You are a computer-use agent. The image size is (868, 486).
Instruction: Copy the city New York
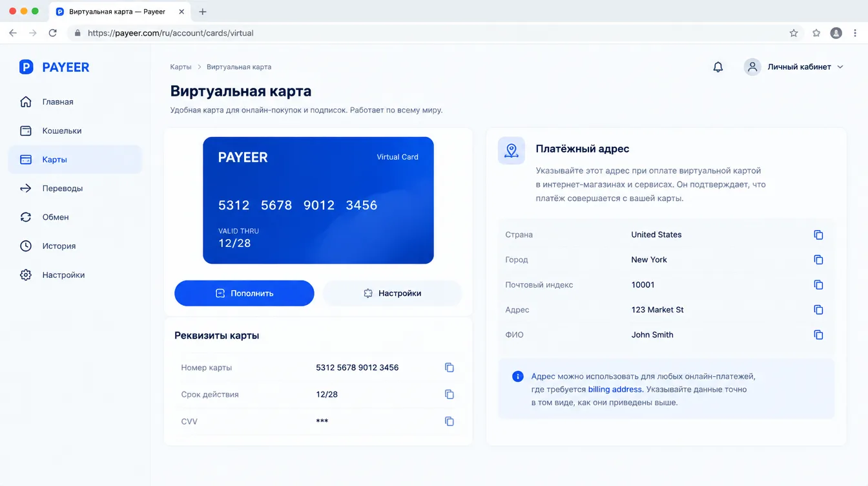(x=818, y=260)
